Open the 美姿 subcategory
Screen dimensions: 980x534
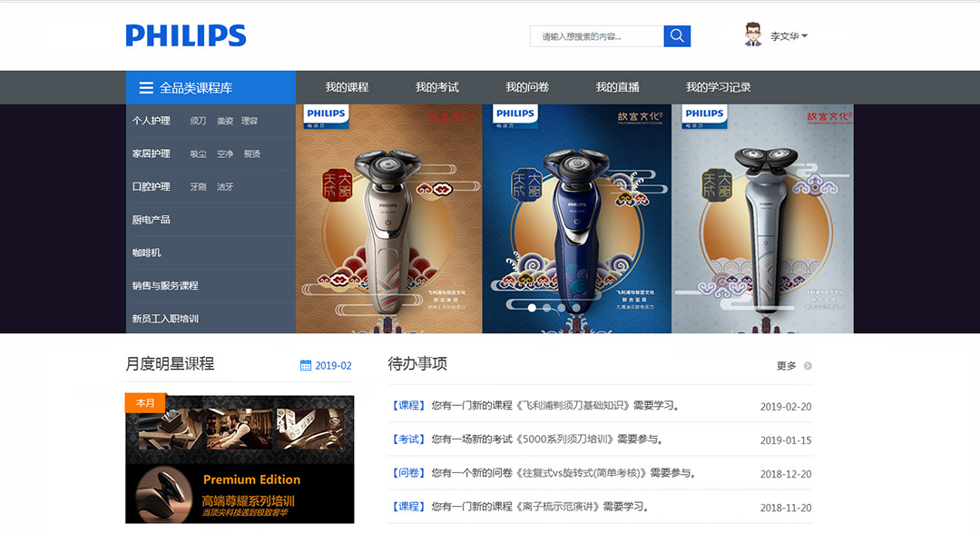225,121
